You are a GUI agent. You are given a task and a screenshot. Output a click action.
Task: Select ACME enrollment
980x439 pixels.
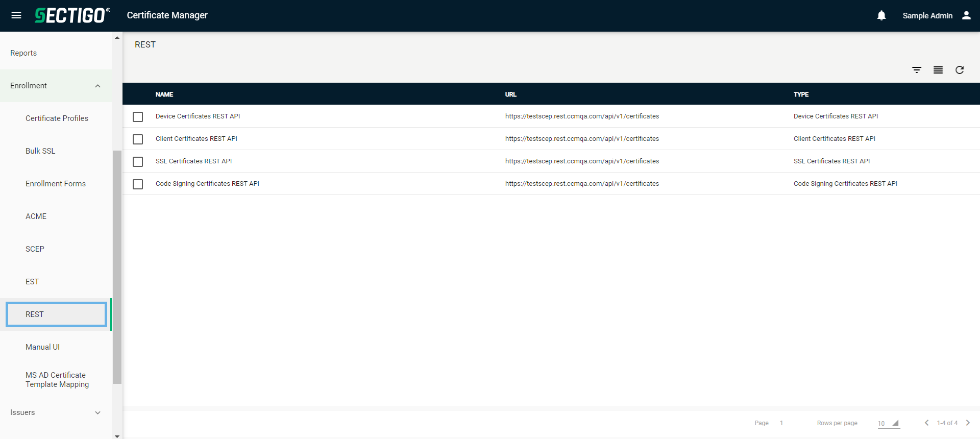click(36, 216)
